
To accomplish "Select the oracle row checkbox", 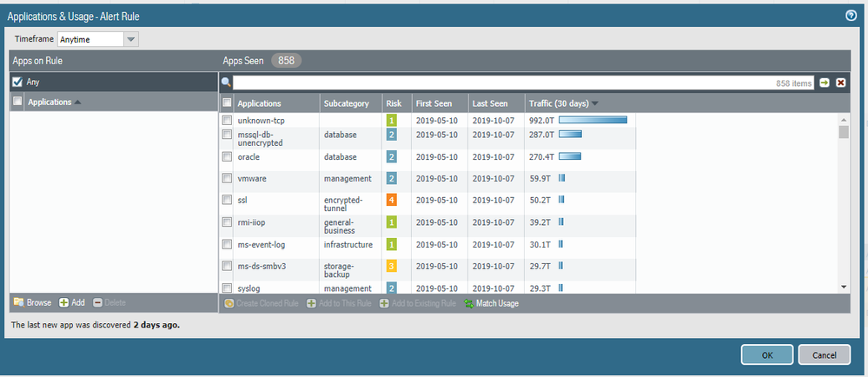I will pos(227,157).
